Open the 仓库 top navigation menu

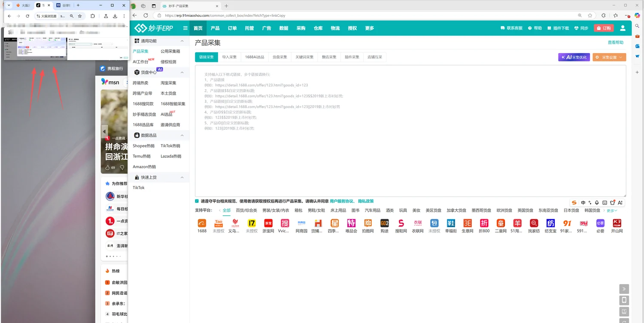coord(318,28)
